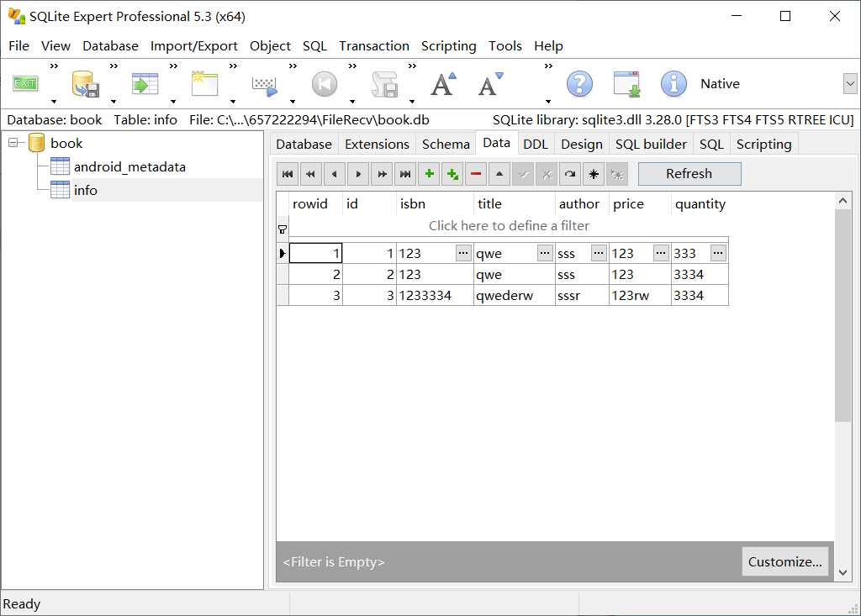Open the ellipsis editor for quantity 333
The width and height of the screenshot is (861, 616).
[717, 253]
